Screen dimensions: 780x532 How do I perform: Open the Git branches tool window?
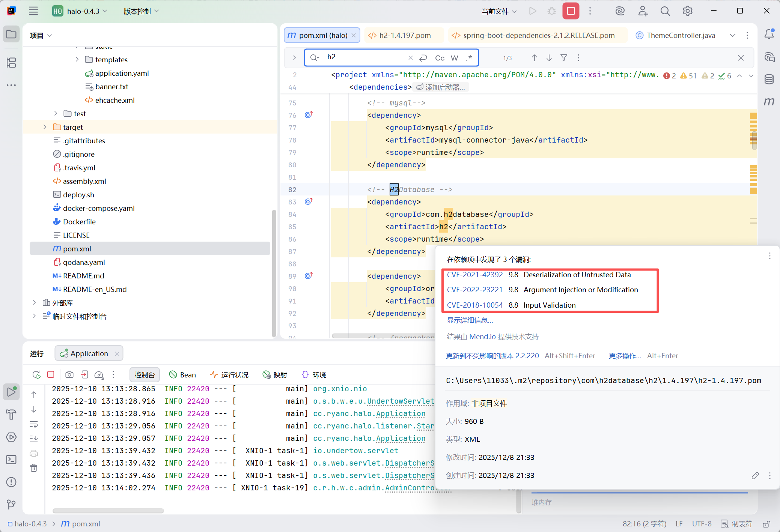coord(11,504)
